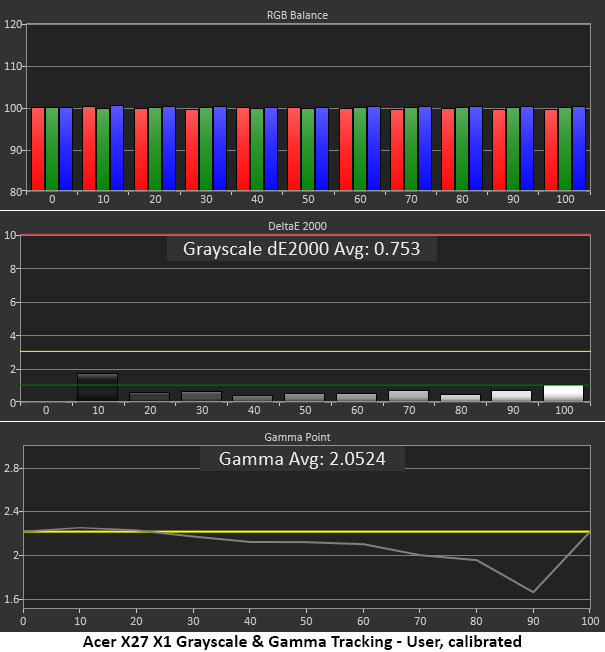605x652 pixels.
Task: Click the red bar at 30 in RGB Balance
Action: click(x=192, y=150)
